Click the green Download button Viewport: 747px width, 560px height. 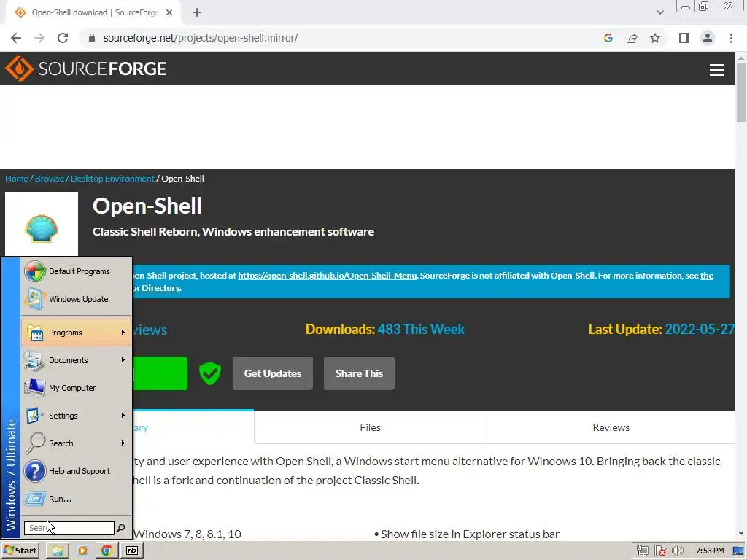pyautogui.click(x=160, y=373)
